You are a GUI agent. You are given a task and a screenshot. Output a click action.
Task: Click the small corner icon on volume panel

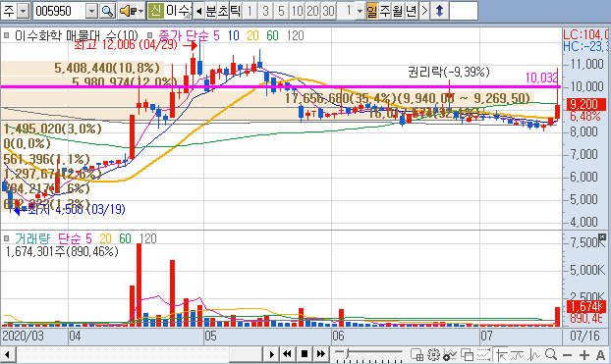point(602,236)
